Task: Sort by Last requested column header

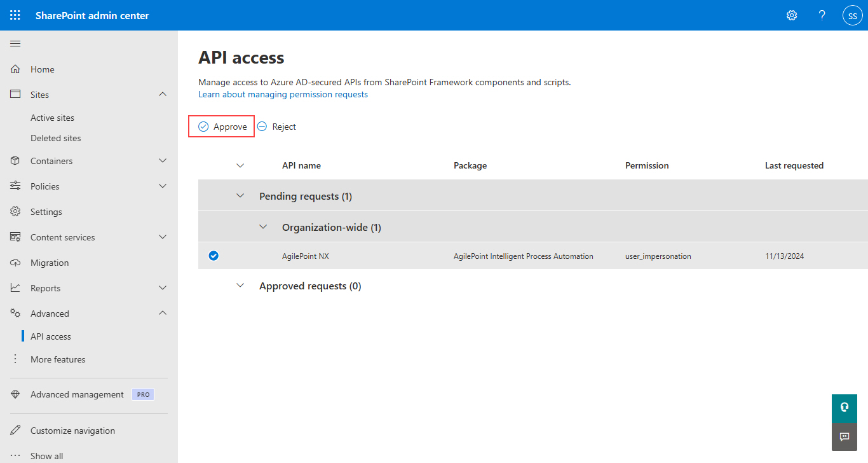Action: coord(794,165)
